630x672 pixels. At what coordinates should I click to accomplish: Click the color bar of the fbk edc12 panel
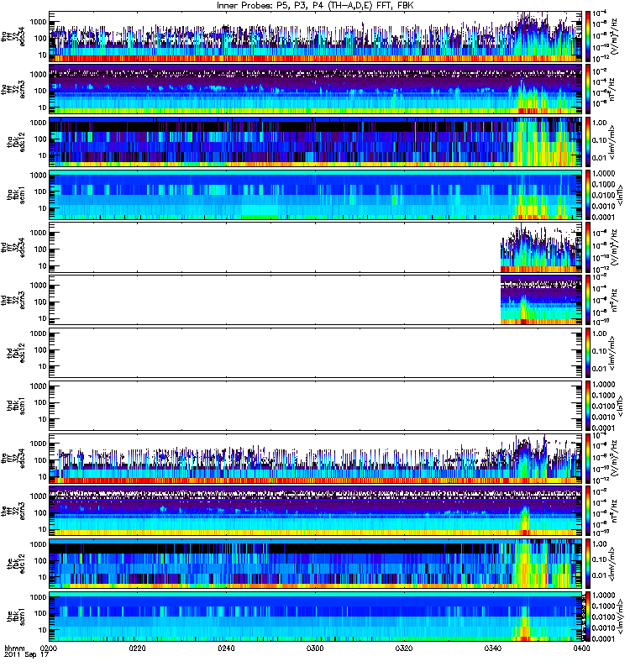[x=587, y=564]
